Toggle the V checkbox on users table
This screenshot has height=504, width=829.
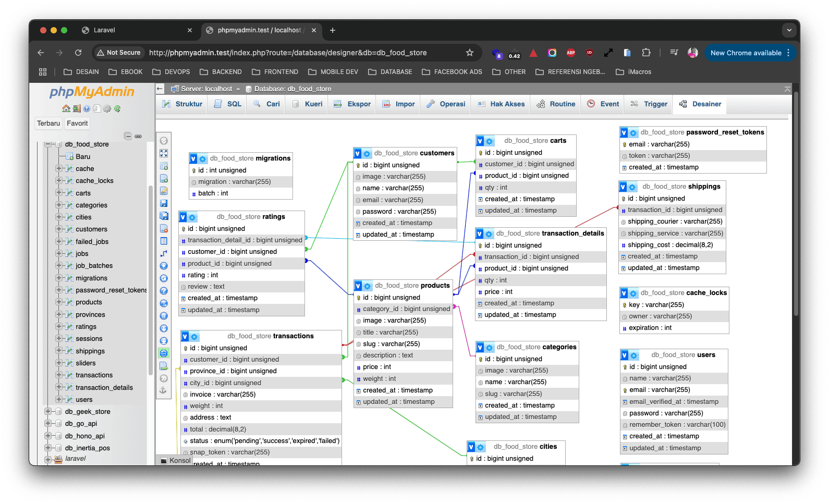click(x=624, y=355)
